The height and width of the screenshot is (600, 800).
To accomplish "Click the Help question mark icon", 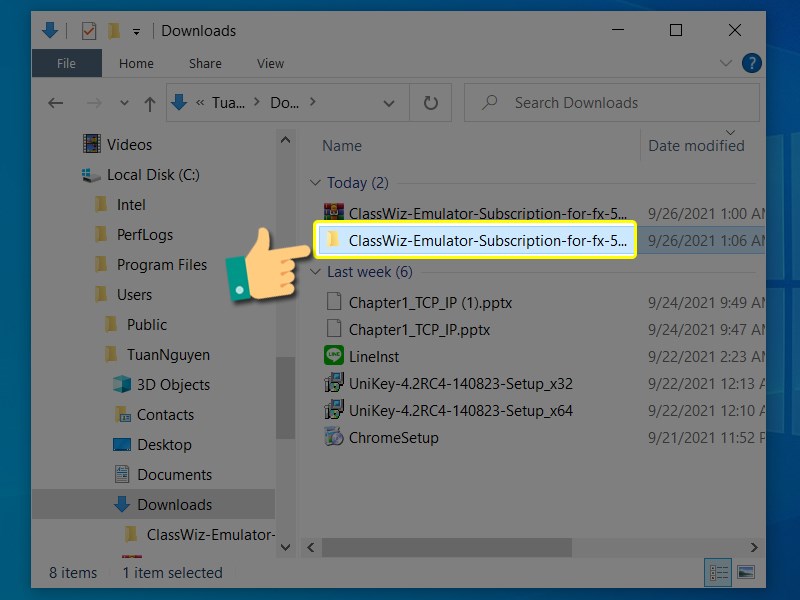I will (x=751, y=64).
